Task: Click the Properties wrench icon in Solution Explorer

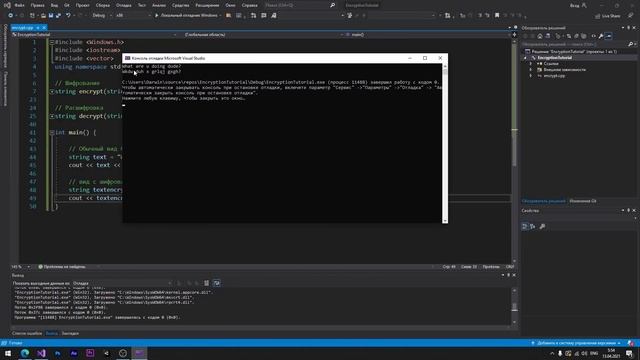Action: pos(601,36)
